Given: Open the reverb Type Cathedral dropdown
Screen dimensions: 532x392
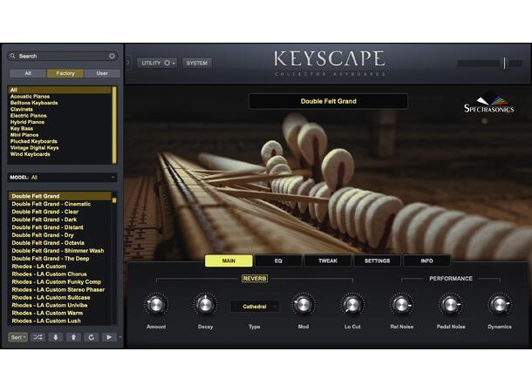Looking at the screenshot, I should [x=255, y=307].
